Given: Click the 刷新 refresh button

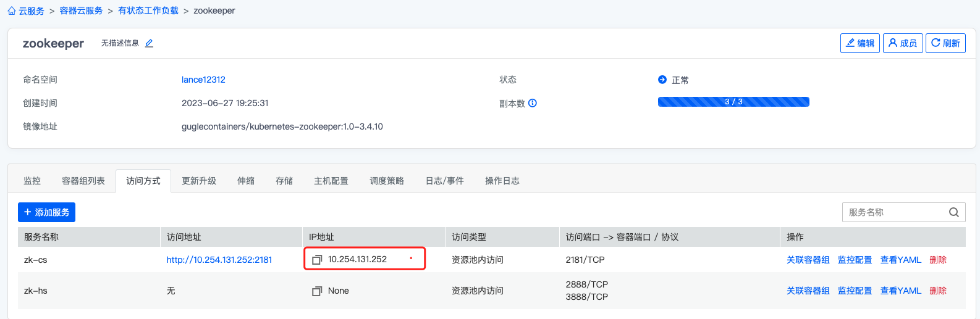Looking at the screenshot, I should click(945, 43).
